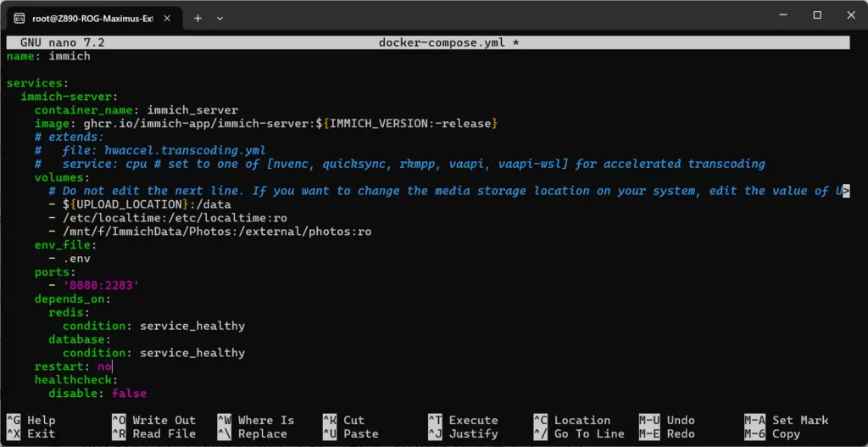The image size is (868, 447).
Task: Click the ^U Paste shortcut
Action: click(350, 433)
